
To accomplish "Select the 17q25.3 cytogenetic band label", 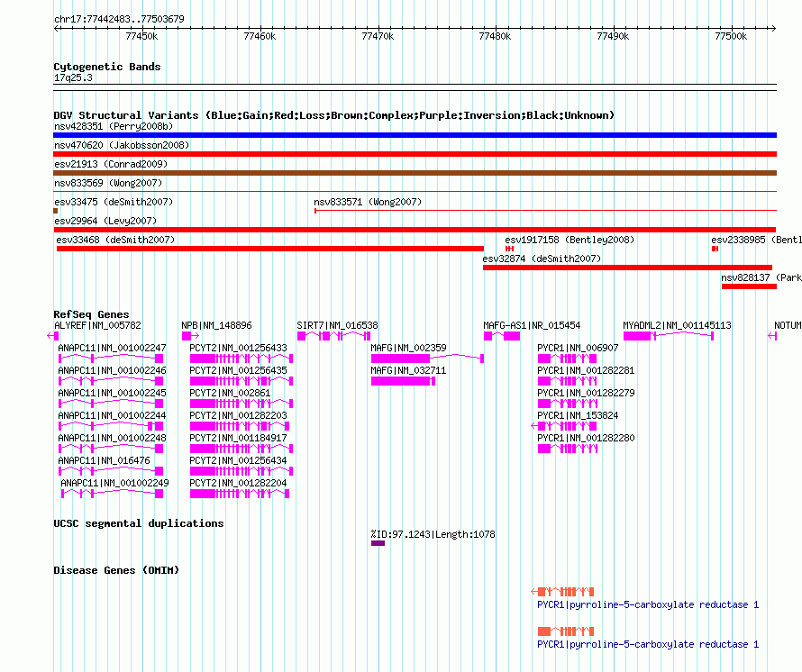I will tap(73, 77).
